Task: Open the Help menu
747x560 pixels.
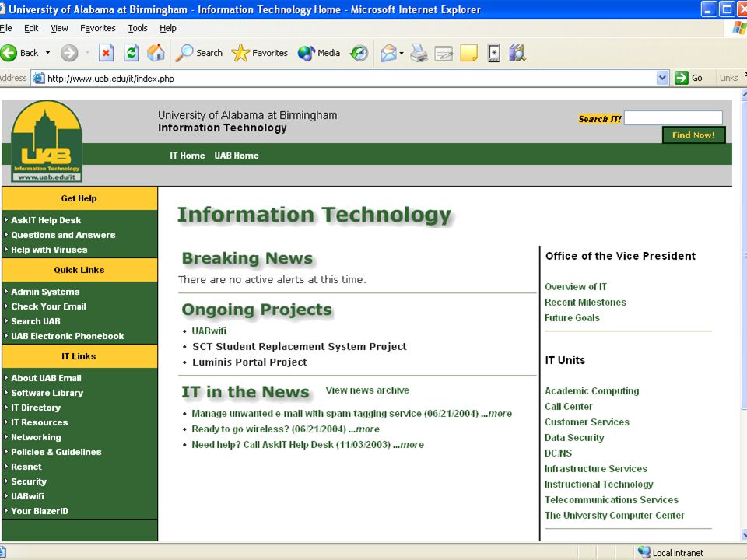Action: pyautogui.click(x=168, y=28)
